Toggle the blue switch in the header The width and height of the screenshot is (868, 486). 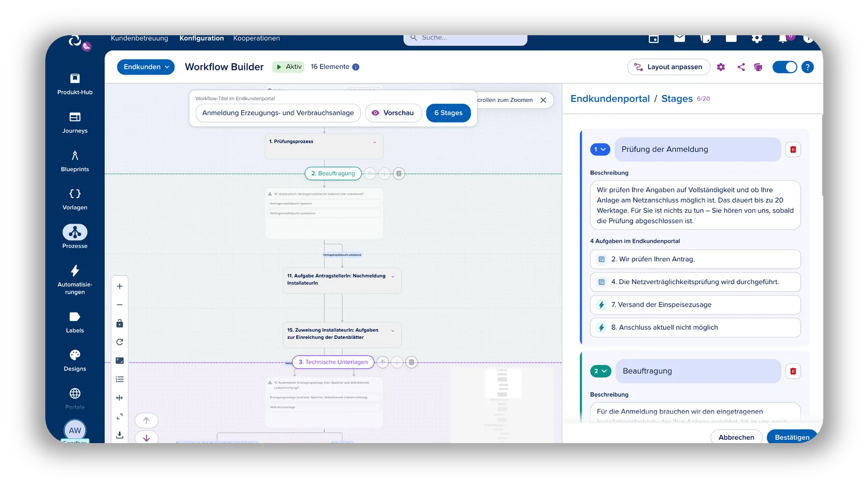pyautogui.click(x=784, y=67)
